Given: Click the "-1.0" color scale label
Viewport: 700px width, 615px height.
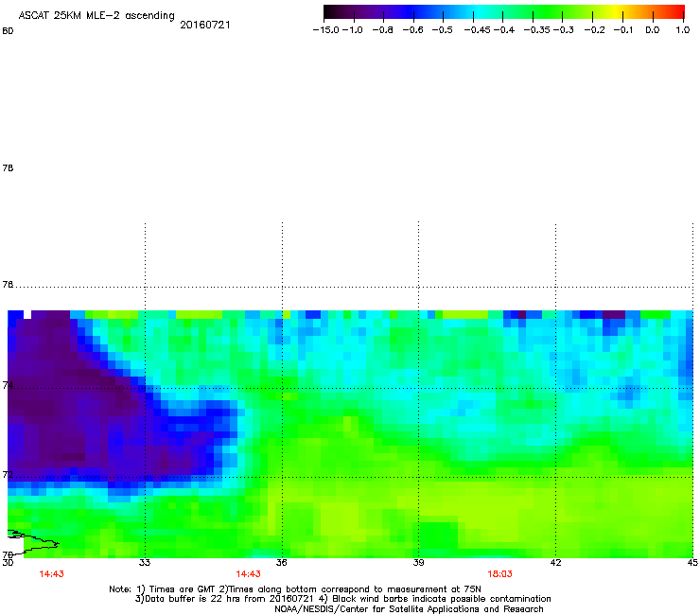Looking at the screenshot, I should pyautogui.click(x=353, y=30).
